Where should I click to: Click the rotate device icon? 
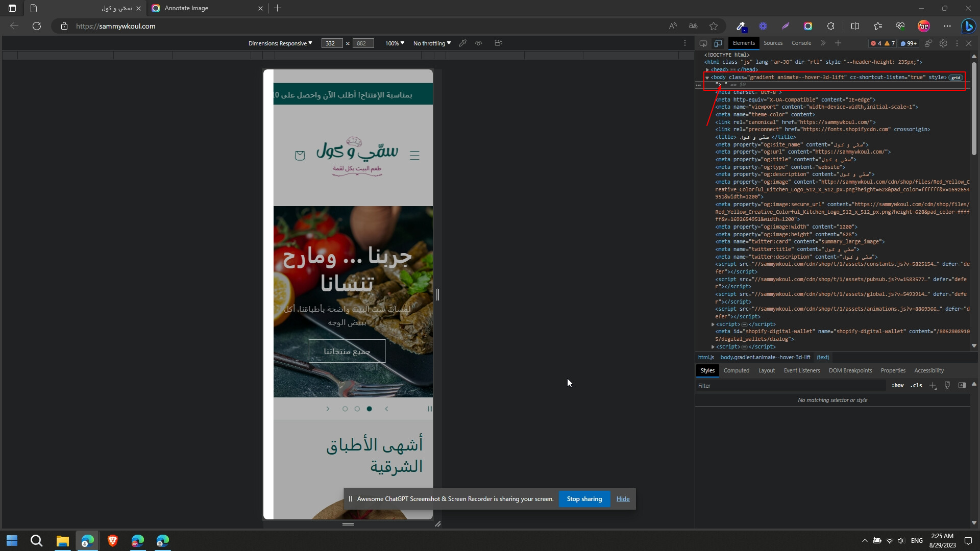coord(499,43)
